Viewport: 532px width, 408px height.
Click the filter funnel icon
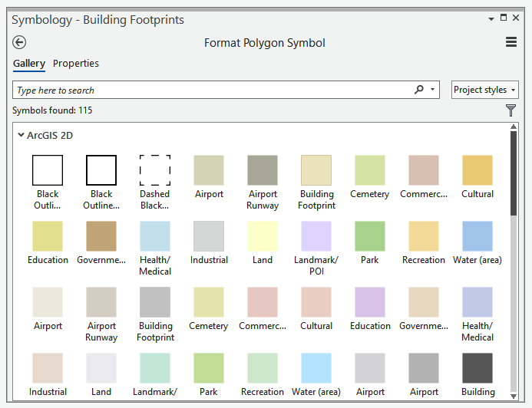pyautogui.click(x=511, y=110)
